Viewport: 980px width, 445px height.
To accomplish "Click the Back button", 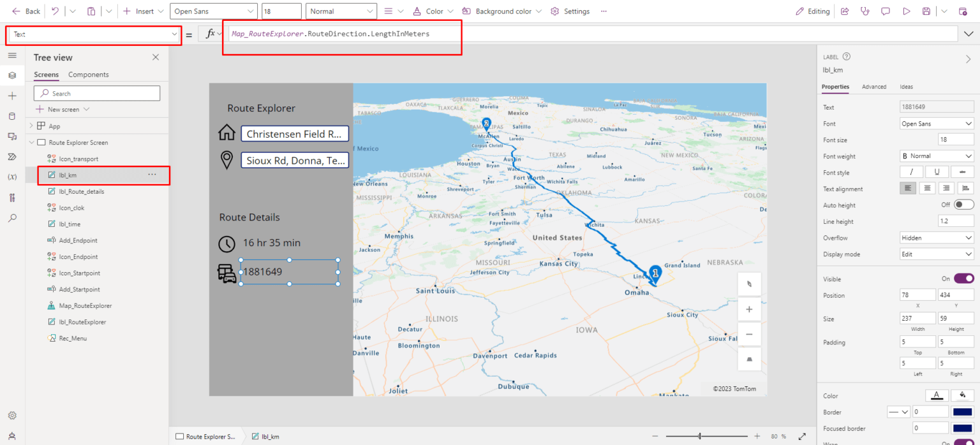I will point(26,11).
